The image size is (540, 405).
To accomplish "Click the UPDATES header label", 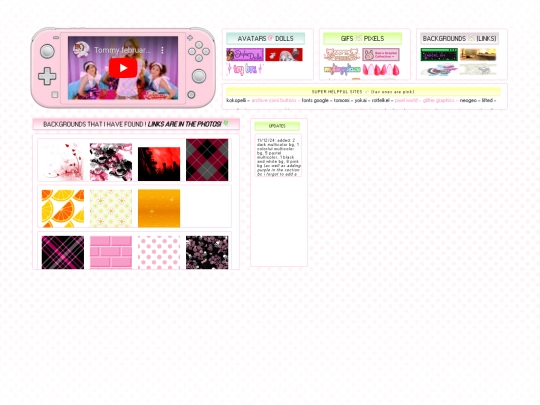I will coord(277,126).
